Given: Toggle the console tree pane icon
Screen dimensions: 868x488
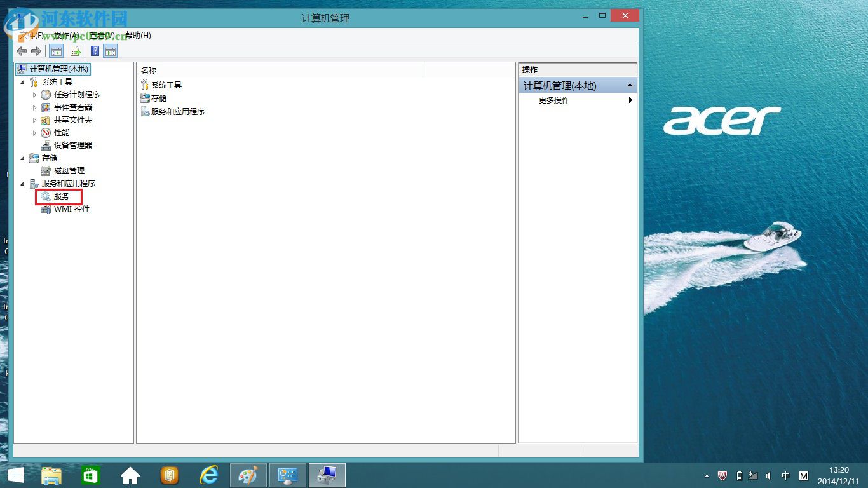Looking at the screenshot, I should pyautogui.click(x=56, y=51).
